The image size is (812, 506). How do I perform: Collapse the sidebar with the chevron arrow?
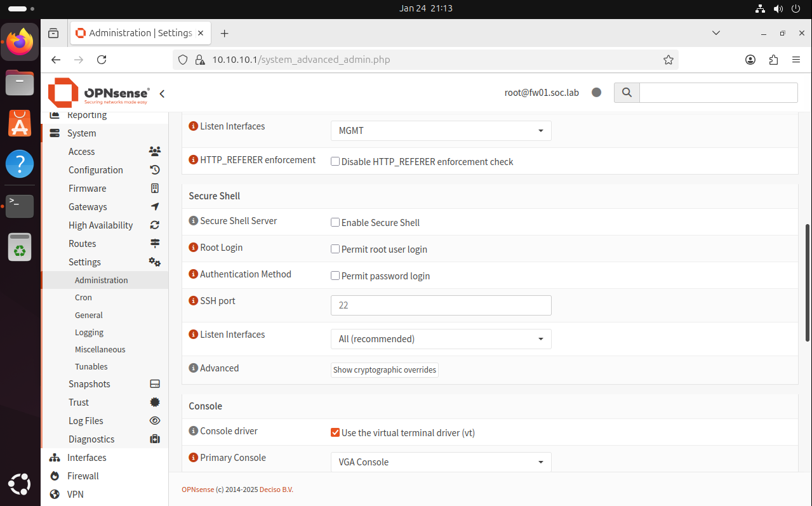[162, 93]
